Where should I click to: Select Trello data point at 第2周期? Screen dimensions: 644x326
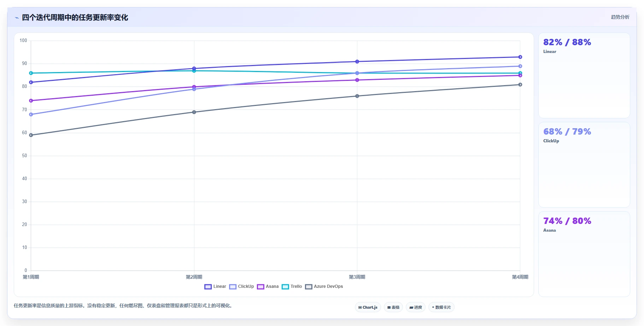[194, 71]
